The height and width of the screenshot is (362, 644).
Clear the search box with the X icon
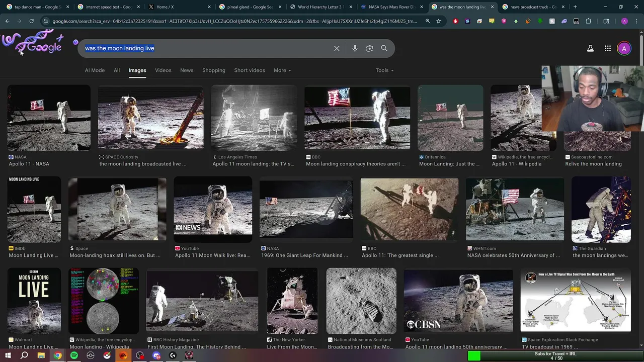coord(337,48)
